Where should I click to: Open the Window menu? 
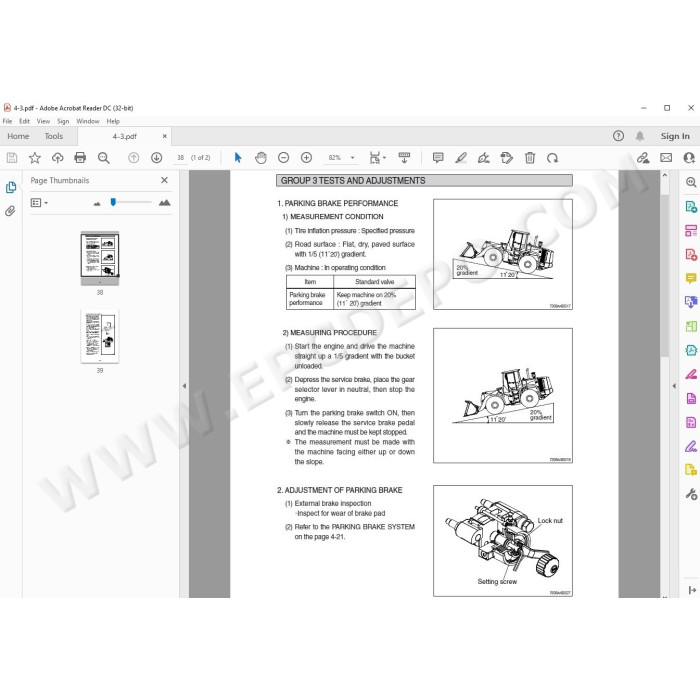click(88, 121)
